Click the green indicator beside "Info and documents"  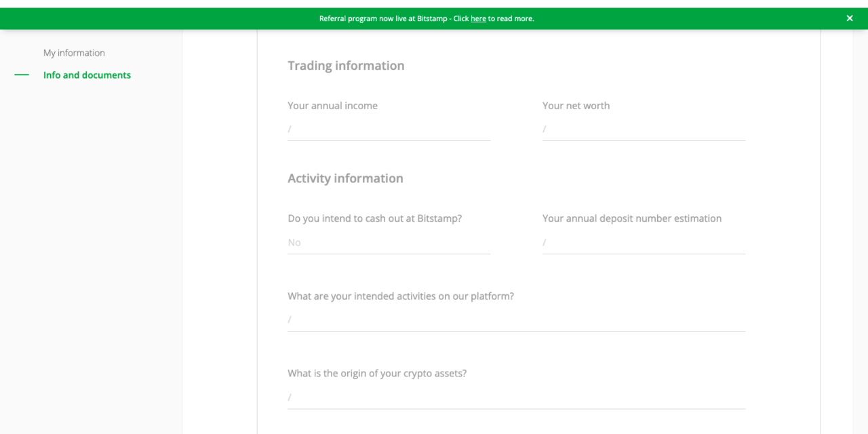[22, 75]
